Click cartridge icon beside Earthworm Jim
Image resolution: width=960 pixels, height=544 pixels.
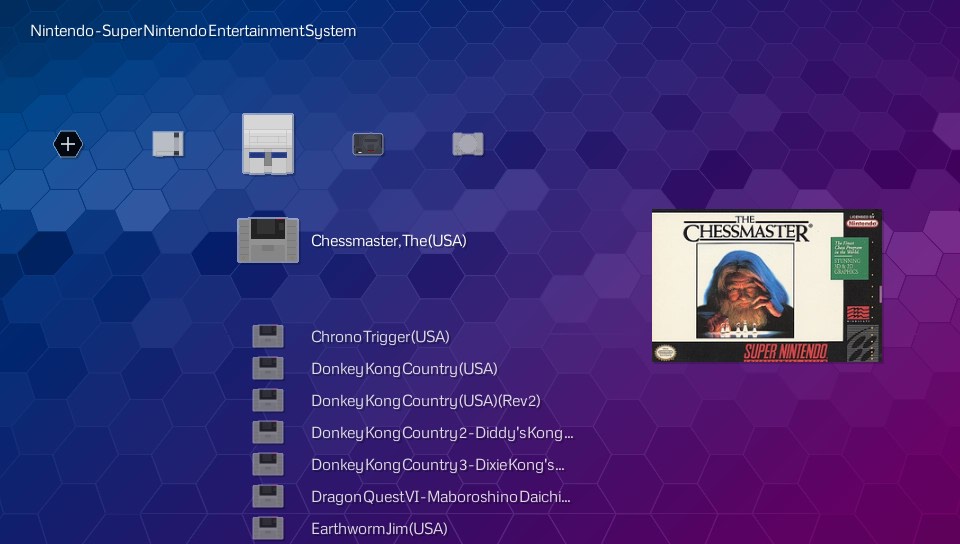pyautogui.click(x=268, y=528)
